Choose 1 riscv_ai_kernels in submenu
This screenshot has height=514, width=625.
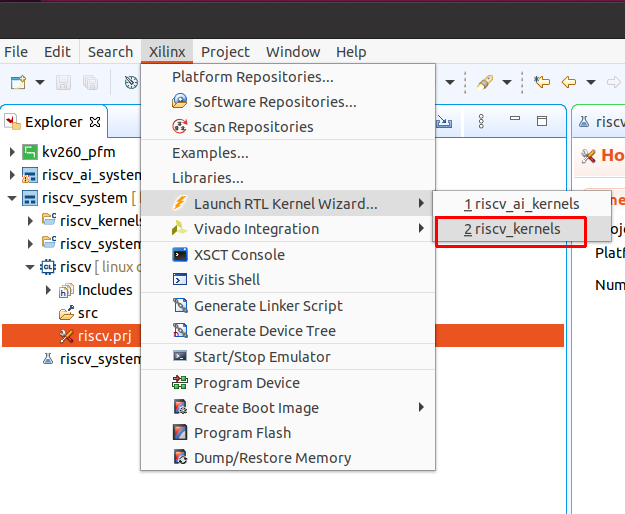(x=522, y=204)
